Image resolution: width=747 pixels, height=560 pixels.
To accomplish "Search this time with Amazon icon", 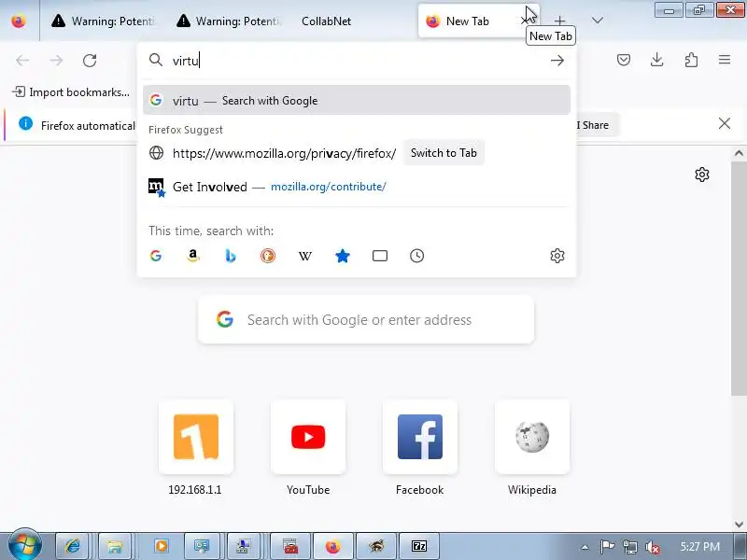I will coord(193,256).
